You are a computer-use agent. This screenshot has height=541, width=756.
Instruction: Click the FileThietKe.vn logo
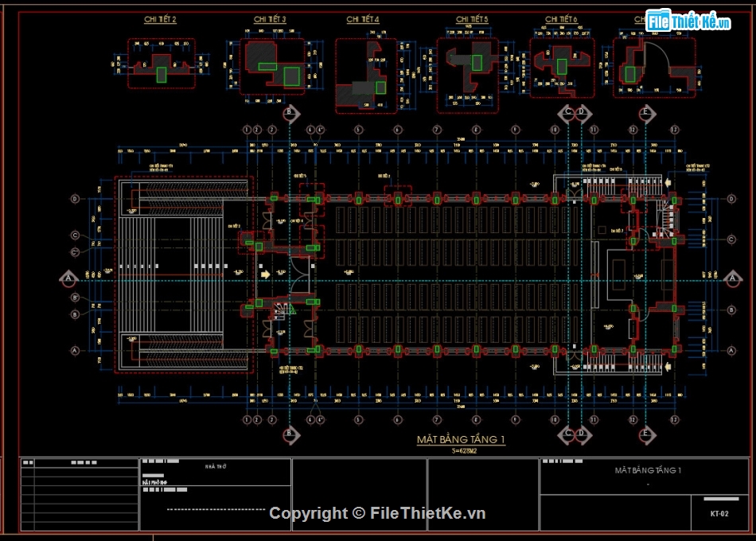click(688, 21)
